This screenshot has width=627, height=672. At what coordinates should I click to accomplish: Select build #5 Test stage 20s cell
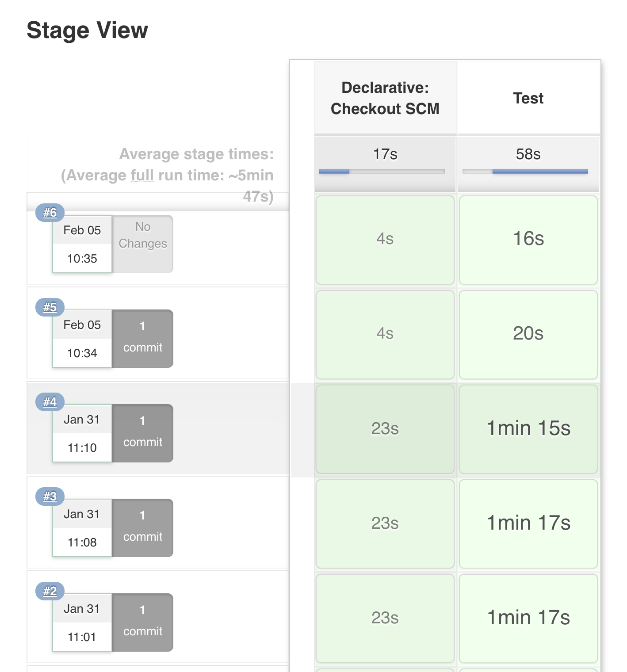(x=528, y=334)
